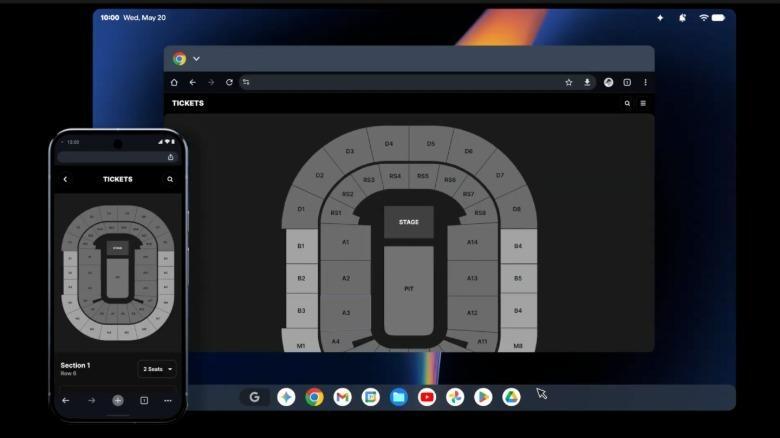Select section B1 on desktop seat map
780x438 pixels.
pyautogui.click(x=301, y=246)
